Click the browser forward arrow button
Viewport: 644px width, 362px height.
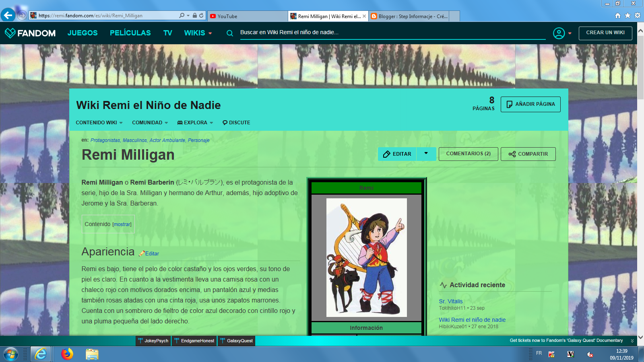click(x=22, y=15)
